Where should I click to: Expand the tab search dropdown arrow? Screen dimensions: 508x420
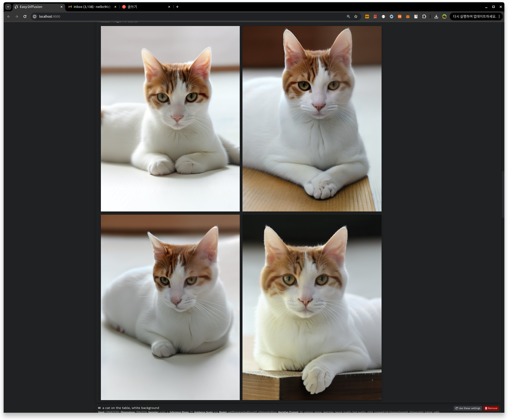(8, 7)
